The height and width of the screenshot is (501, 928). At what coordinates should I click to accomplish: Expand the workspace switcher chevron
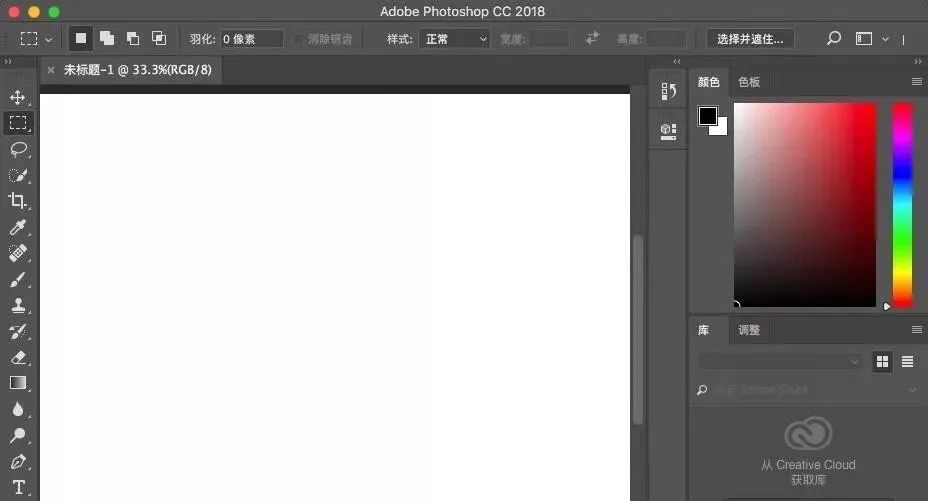pyautogui.click(x=885, y=40)
